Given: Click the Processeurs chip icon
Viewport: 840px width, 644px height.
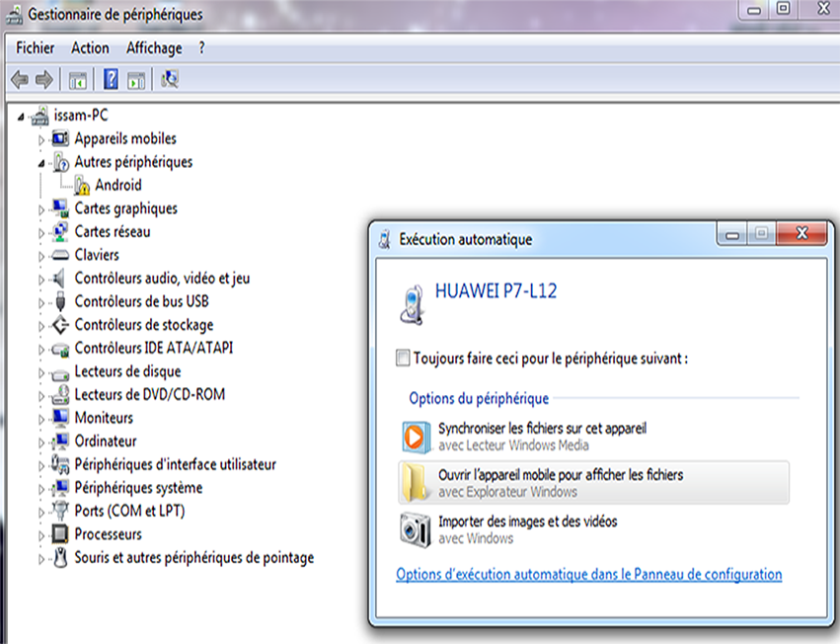Looking at the screenshot, I should (x=60, y=534).
